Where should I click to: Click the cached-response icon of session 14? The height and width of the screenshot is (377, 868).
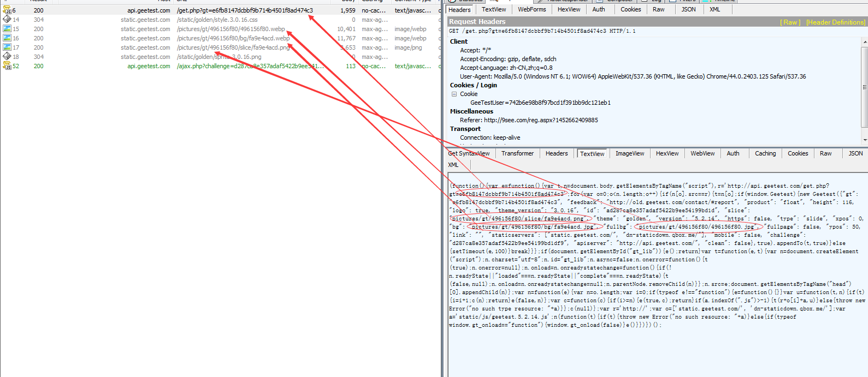coord(7,20)
